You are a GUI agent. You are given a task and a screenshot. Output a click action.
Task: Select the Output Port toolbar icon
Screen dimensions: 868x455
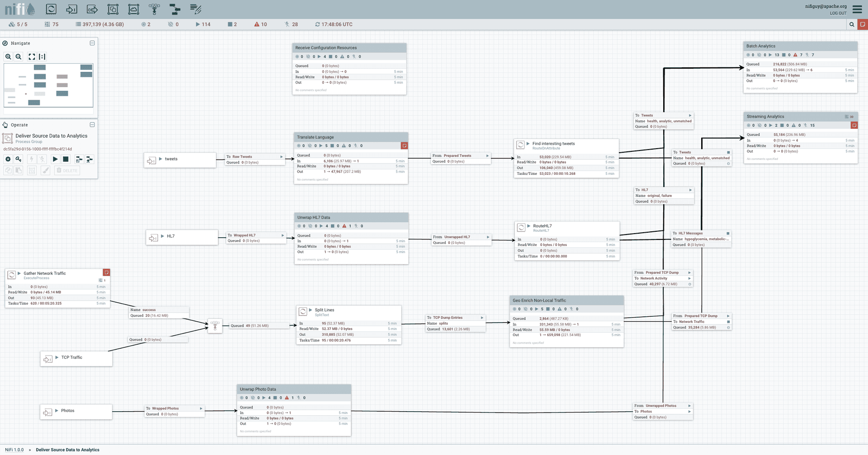[92, 9]
